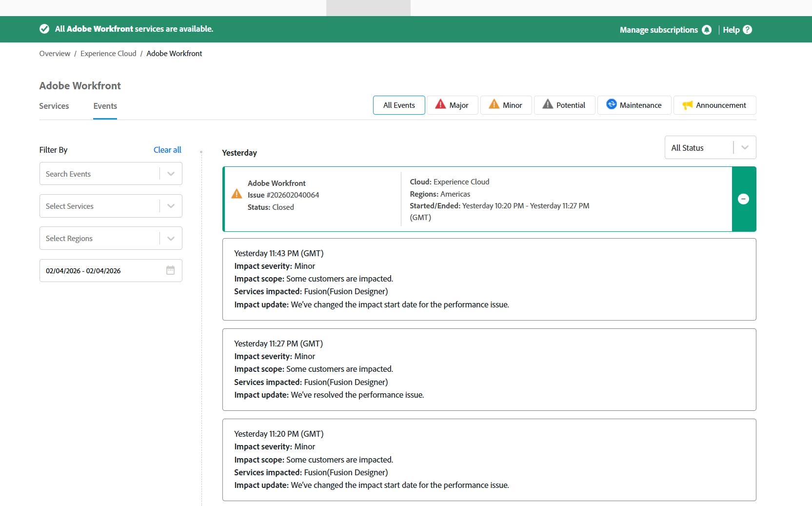Click the Manage subscriptions link
The image size is (812, 506).
pyautogui.click(x=659, y=30)
